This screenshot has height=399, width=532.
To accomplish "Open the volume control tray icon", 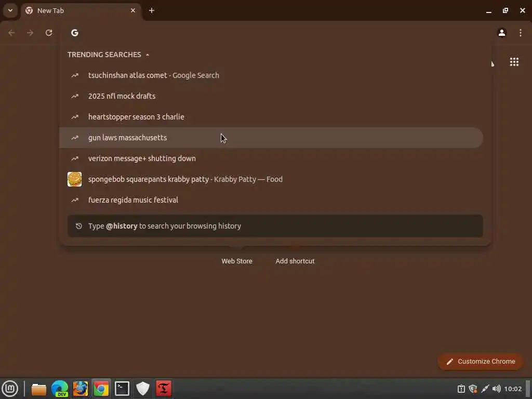I will 496,389.
